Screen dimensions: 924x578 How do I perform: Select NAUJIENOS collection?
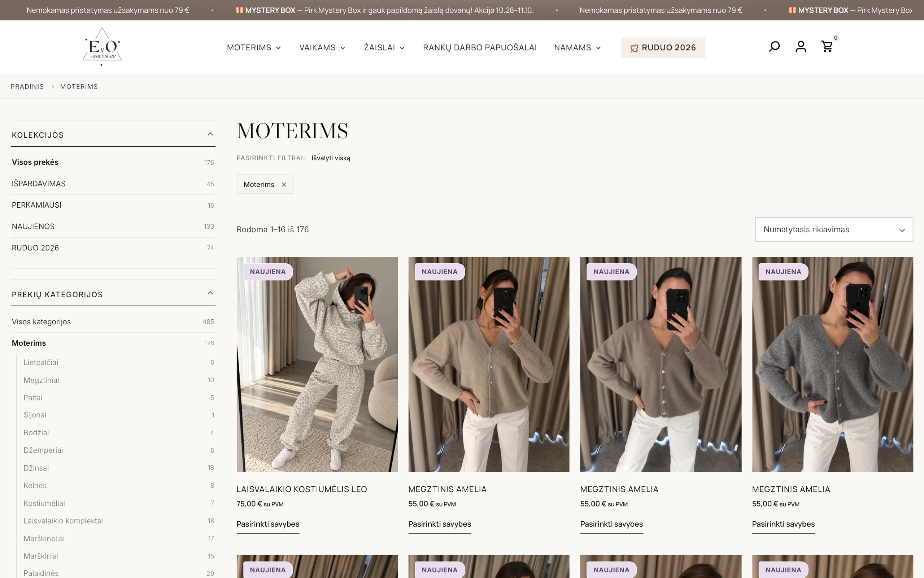tap(113, 227)
